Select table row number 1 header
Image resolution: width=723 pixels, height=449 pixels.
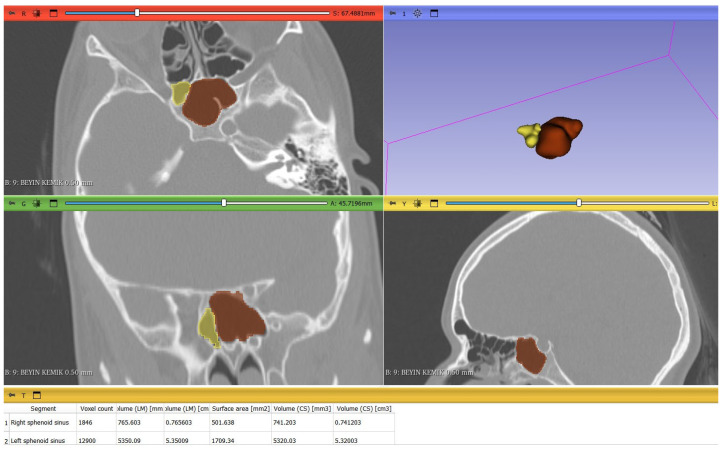click(x=6, y=422)
